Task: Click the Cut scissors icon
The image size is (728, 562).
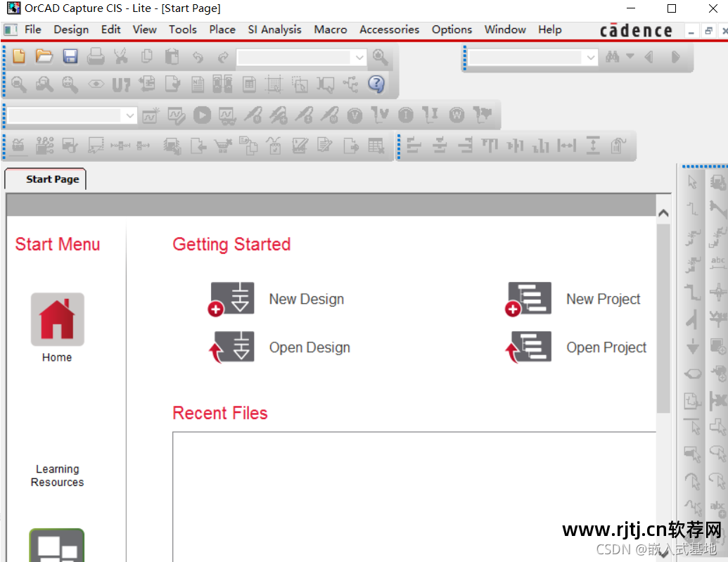Action: tap(121, 57)
